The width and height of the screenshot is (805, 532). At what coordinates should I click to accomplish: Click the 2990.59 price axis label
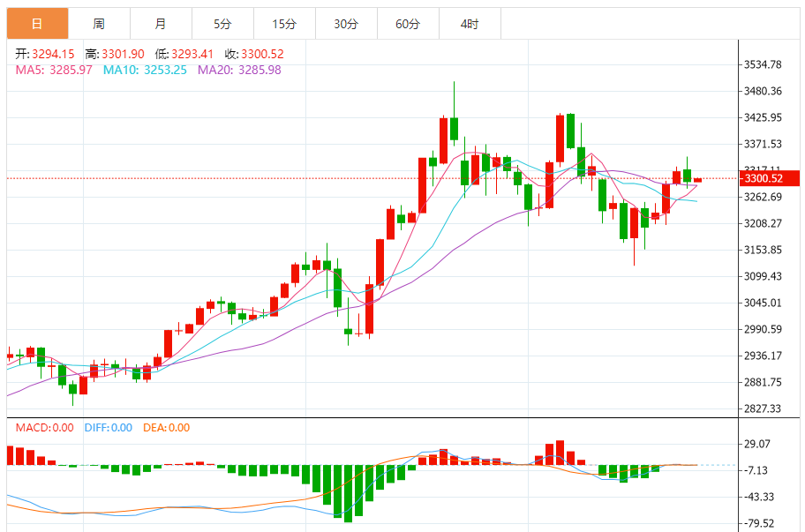click(x=763, y=329)
